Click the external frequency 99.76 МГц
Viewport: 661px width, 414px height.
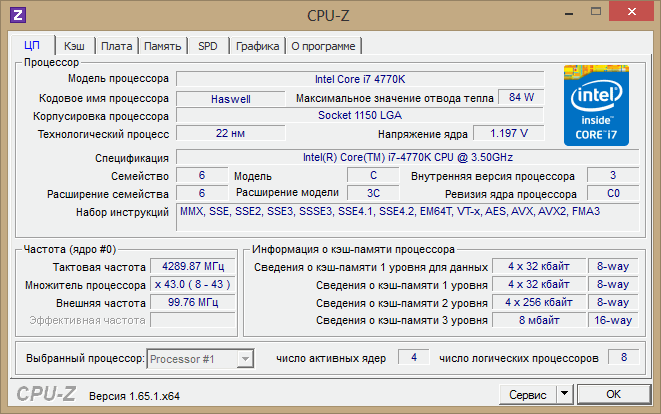point(193,302)
